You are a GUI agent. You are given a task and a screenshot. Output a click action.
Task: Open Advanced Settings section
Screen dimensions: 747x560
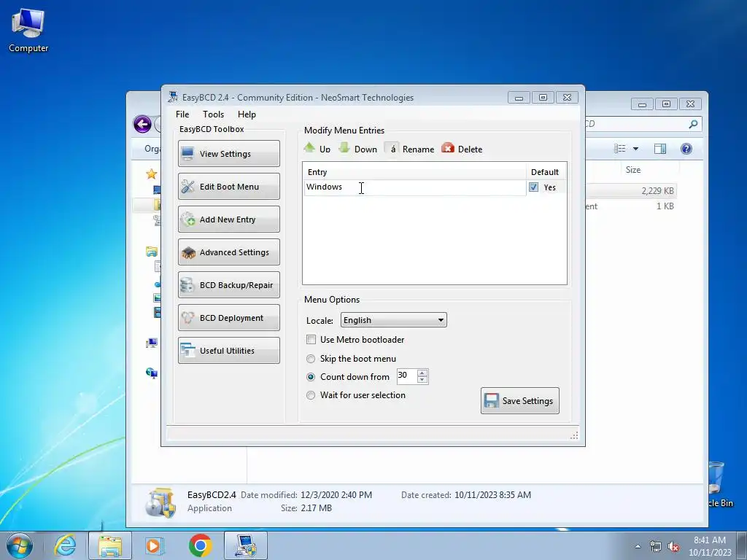point(228,252)
